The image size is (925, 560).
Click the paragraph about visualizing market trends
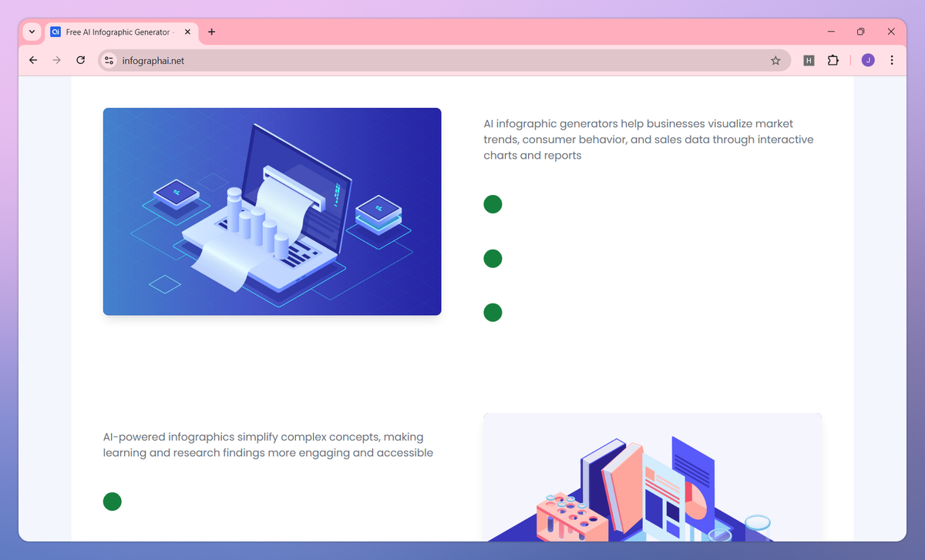648,139
